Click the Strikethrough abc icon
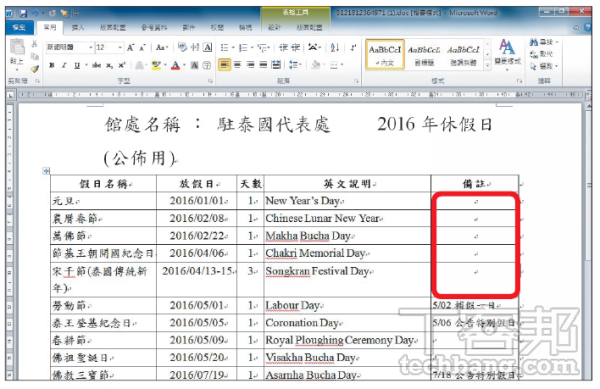Image resolution: width=600 pixels, height=389 pixels. pos(96,65)
